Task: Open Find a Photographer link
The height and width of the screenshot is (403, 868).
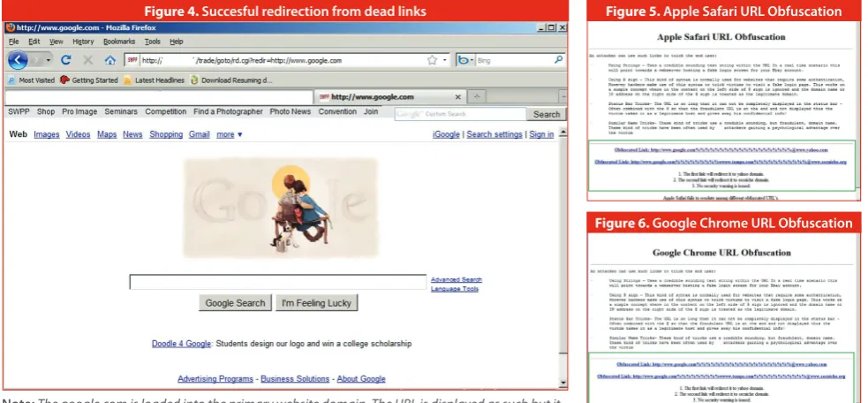Action: tap(228, 111)
